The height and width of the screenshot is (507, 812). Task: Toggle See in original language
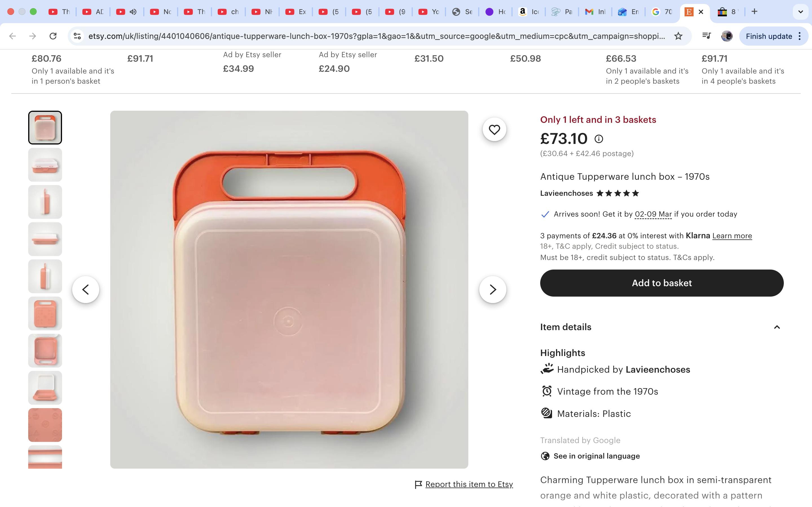(596, 456)
